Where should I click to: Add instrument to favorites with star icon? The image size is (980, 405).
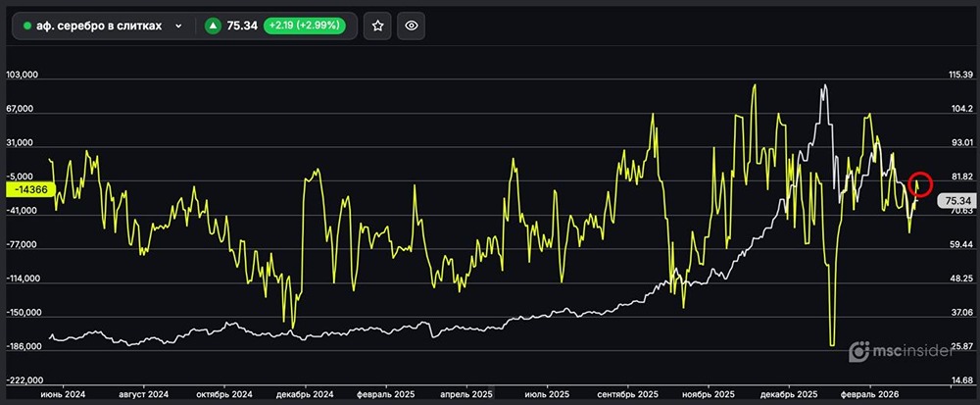[x=377, y=26]
